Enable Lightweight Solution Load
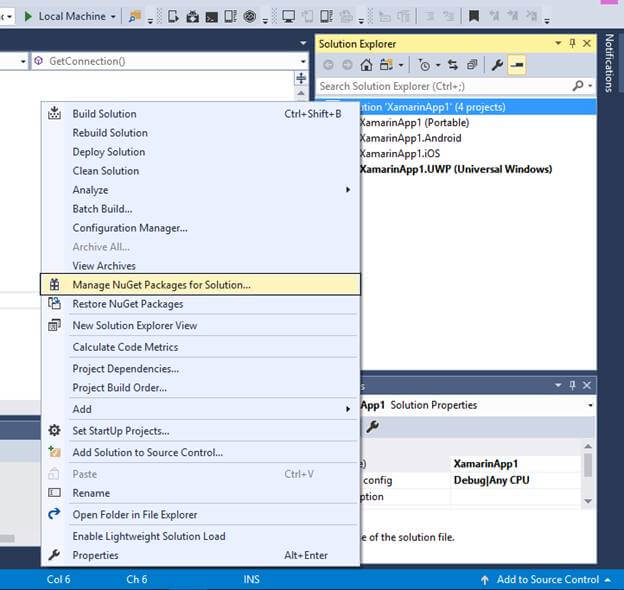Screen dimensions: 624x590 coord(201,536)
